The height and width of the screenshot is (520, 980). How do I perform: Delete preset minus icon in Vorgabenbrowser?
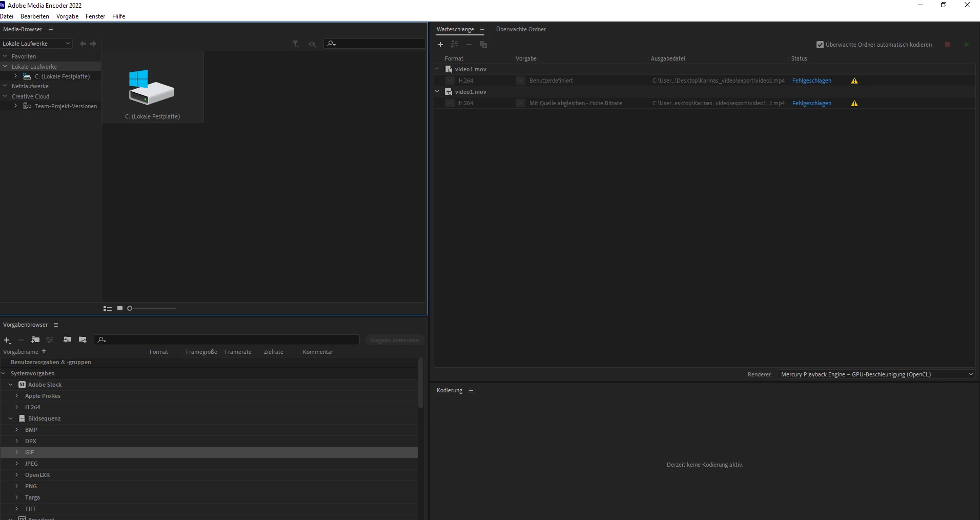[x=21, y=340]
